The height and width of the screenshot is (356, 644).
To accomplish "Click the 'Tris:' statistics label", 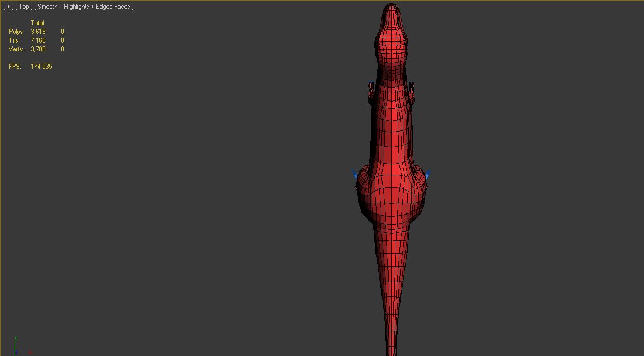I will (14, 40).
